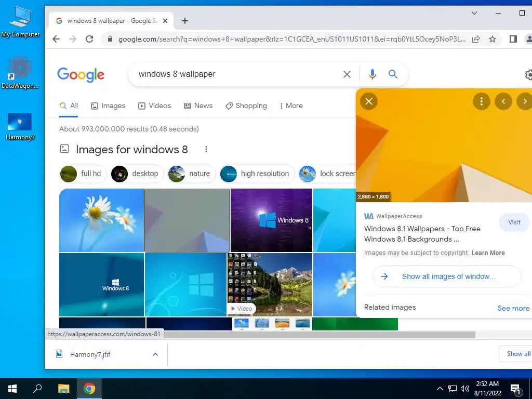Click Show all images of window… button
Image resolution: width=532 pixels, height=399 pixels.
pyautogui.click(x=447, y=276)
